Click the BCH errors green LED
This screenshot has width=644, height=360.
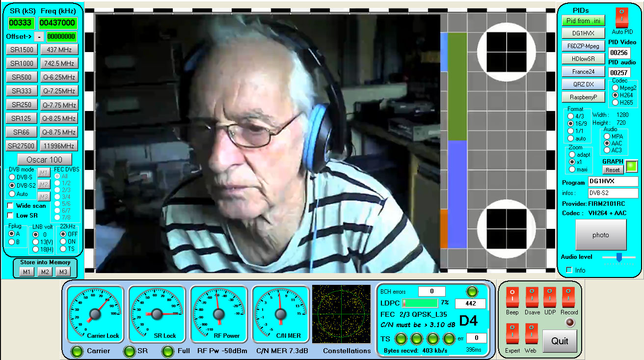pos(472,291)
